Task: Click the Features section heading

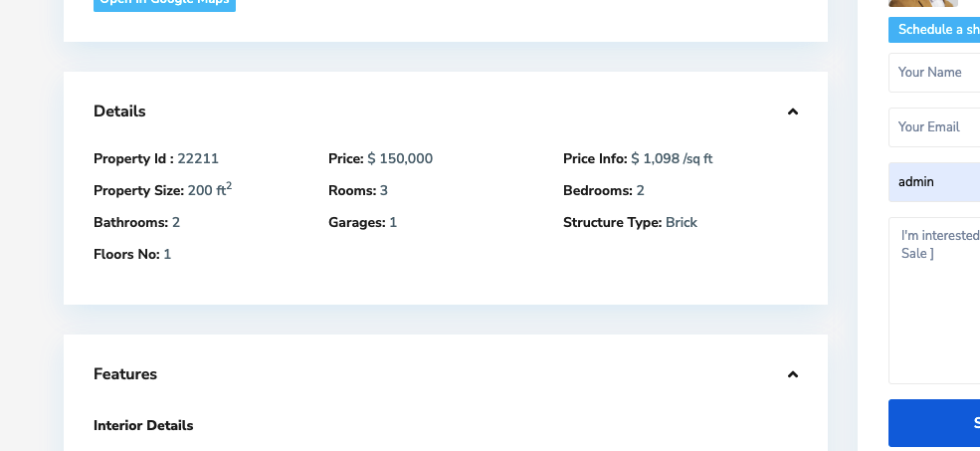Action: coord(125,374)
